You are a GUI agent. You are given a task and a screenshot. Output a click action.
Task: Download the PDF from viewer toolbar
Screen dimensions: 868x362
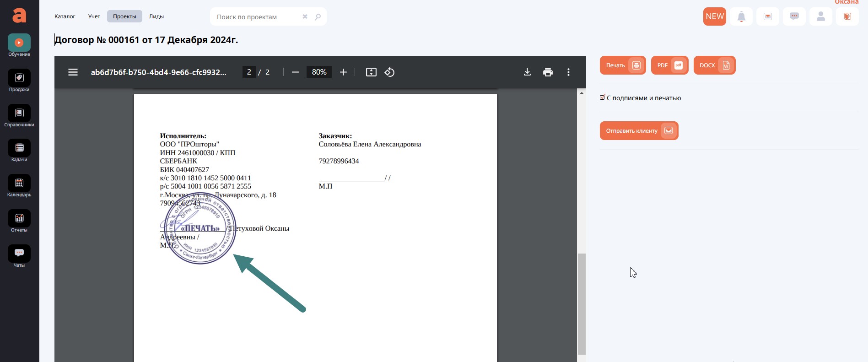click(527, 72)
